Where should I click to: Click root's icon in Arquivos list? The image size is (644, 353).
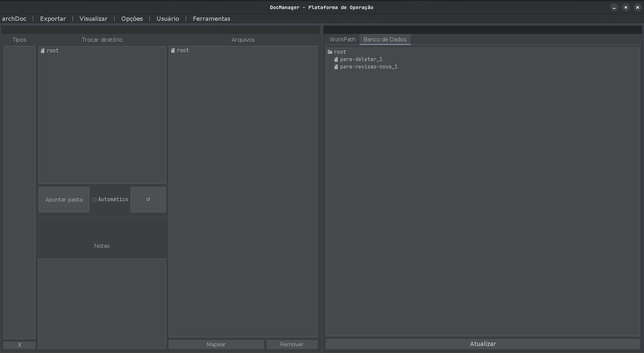tap(173, 50)
